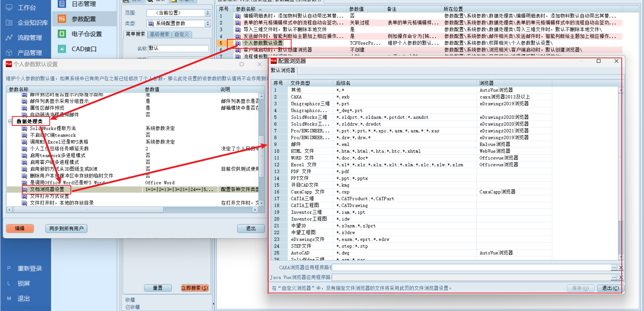
Task: Click the 名称 search input field
Action: (178, 48)
